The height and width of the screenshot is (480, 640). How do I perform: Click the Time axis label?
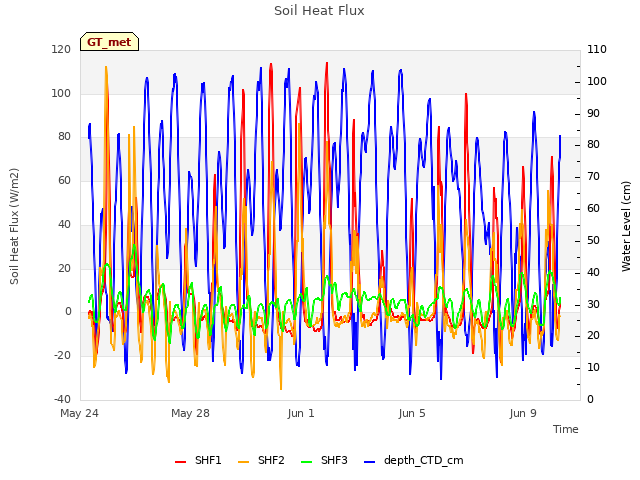566,429
